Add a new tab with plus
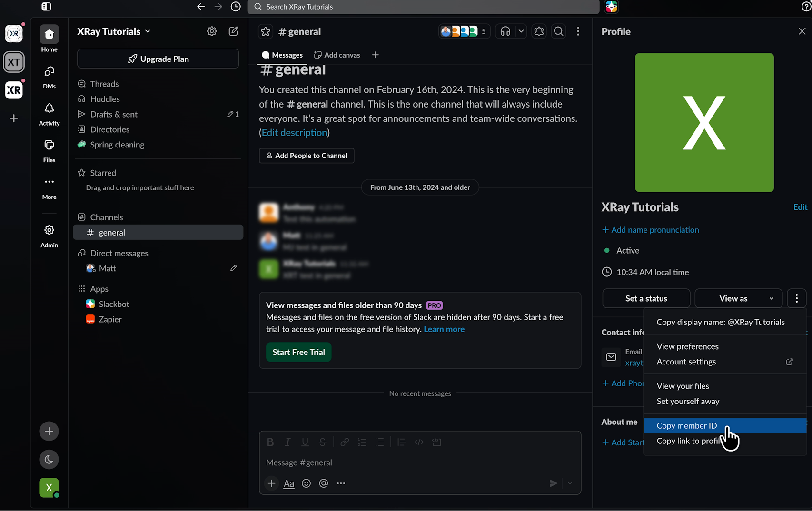This screenshot has height=511, width=812. [376, 55]
